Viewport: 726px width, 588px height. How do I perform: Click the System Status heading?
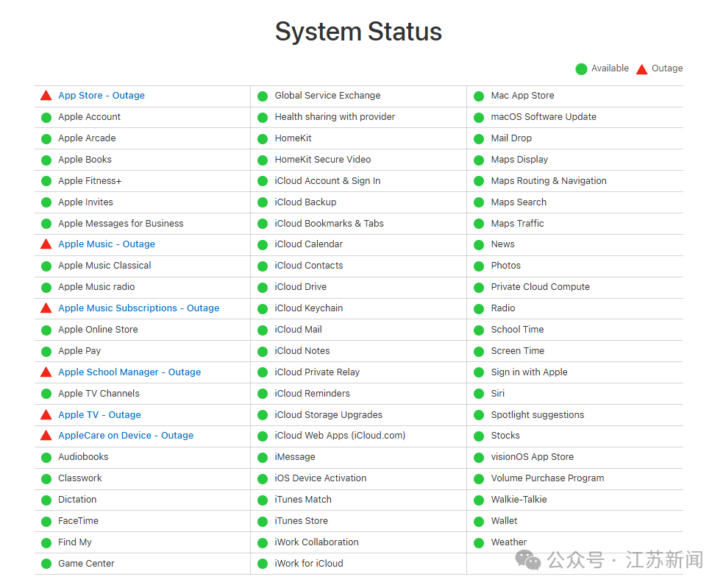(x=358, y=32)
